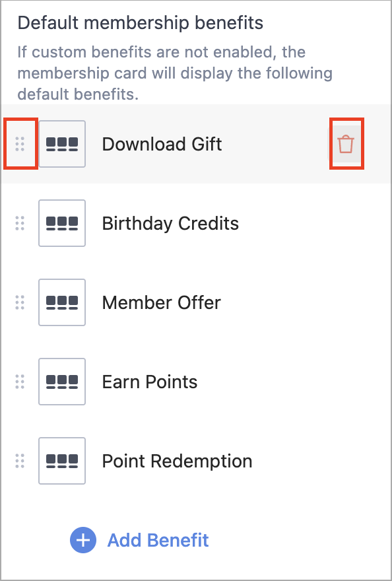Click the default benefits description text
Image resolution: width=392 pixels, height=581 pixels.
[x=175, y=73]
